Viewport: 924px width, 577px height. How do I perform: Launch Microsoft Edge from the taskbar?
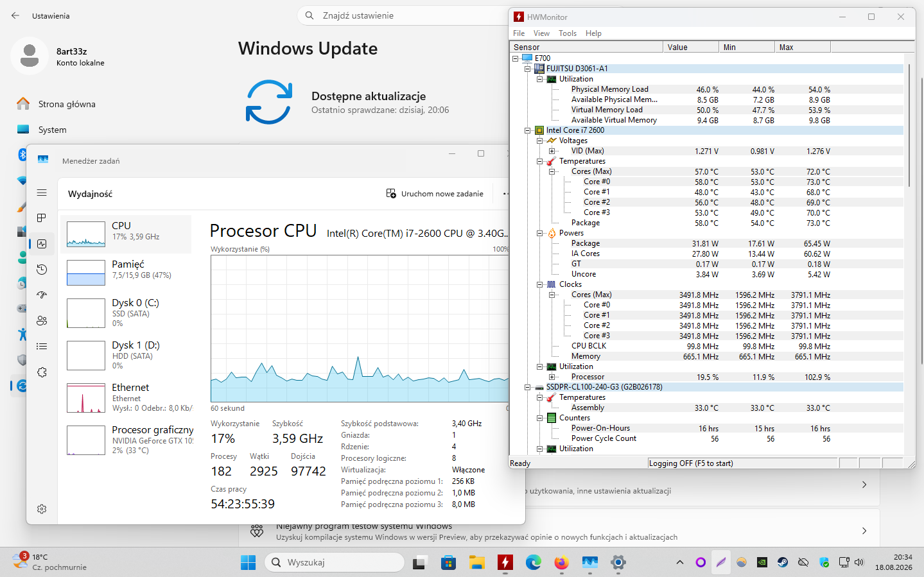coord(534,562)
